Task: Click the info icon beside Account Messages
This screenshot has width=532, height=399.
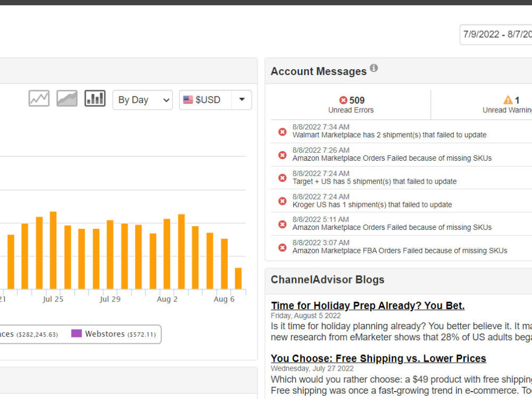Action: 373,68
